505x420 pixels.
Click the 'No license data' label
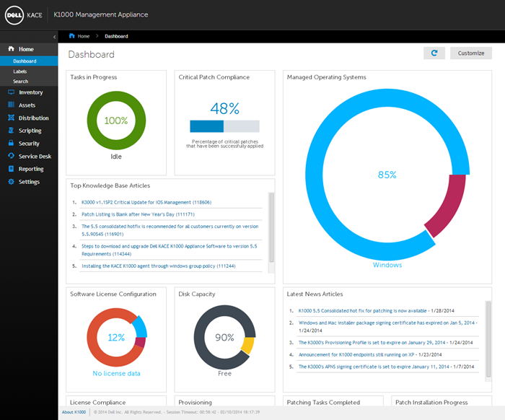point(116,373)
